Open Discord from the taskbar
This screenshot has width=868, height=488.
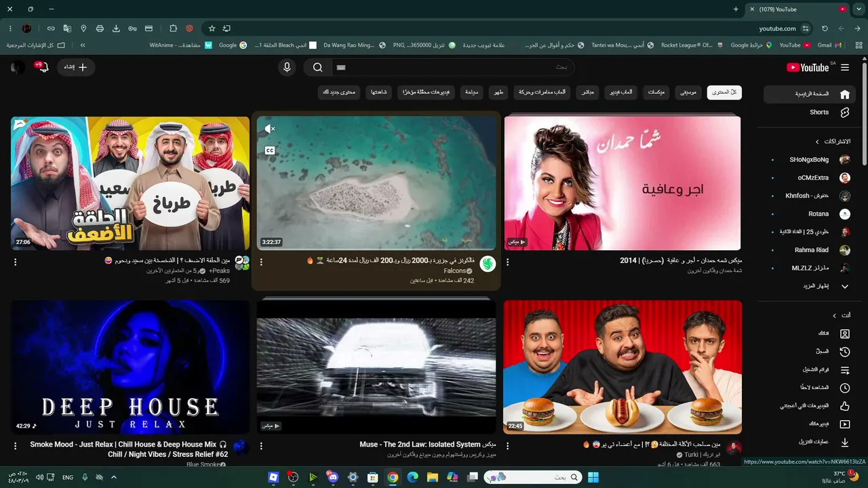pos(332,477)
